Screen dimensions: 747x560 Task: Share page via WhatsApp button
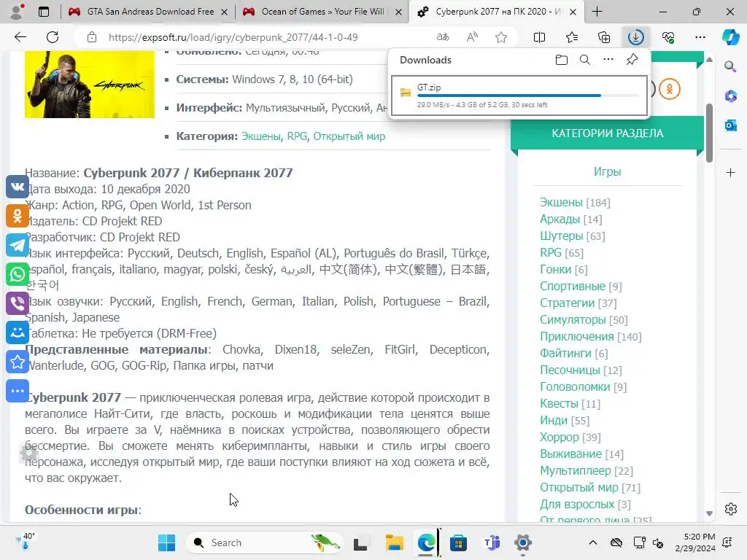click(18, 274)
